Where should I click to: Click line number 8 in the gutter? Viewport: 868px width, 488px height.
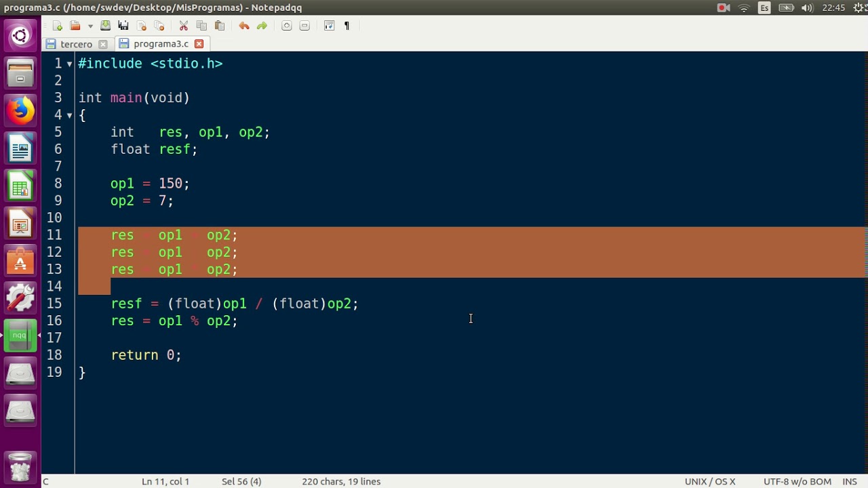click(x=58, y=184)
